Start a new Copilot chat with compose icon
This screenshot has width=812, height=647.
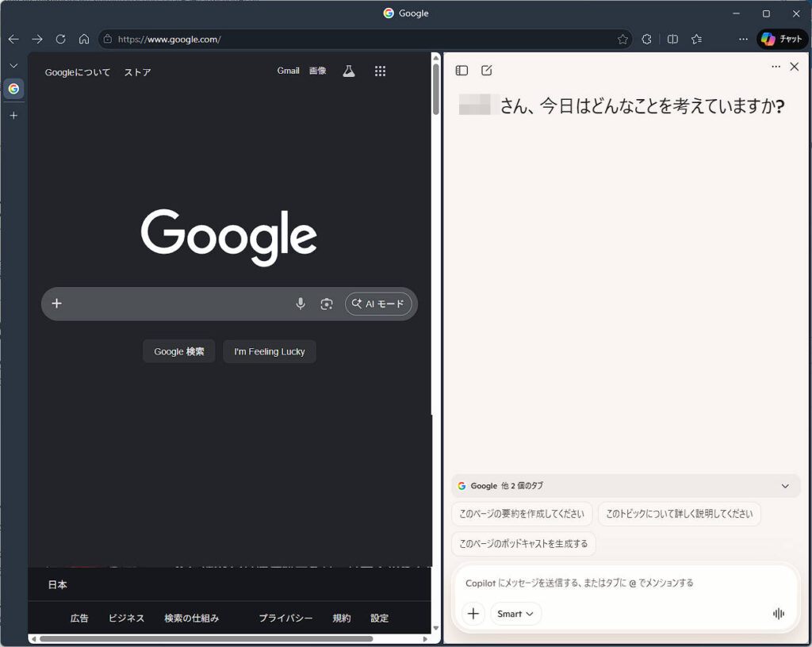point(487,71)
